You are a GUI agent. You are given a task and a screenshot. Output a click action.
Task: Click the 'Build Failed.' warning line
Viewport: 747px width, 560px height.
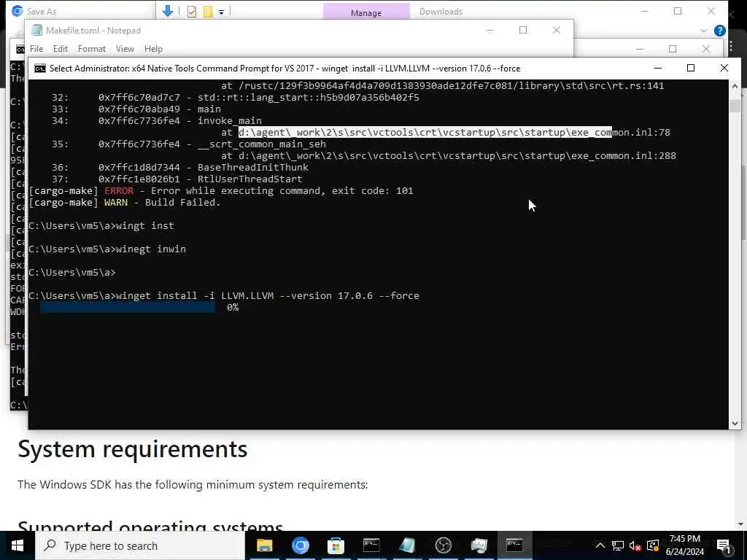point(125,203)
